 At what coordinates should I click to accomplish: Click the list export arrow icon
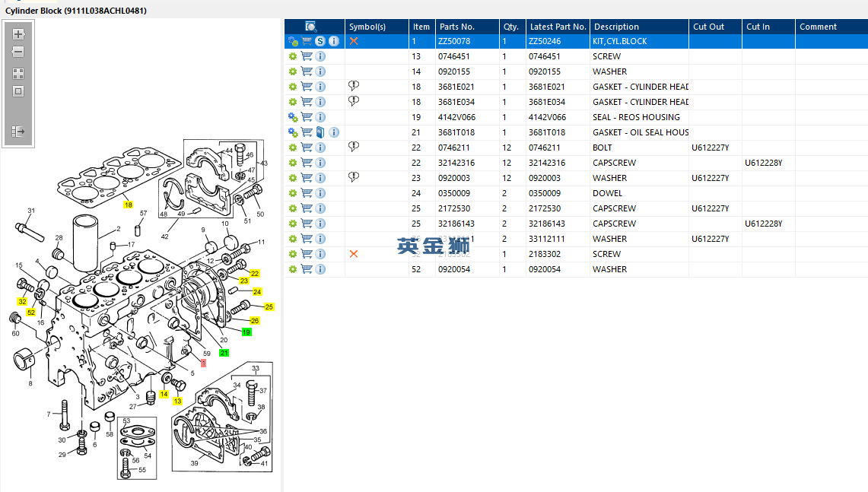tap(18, 132)
